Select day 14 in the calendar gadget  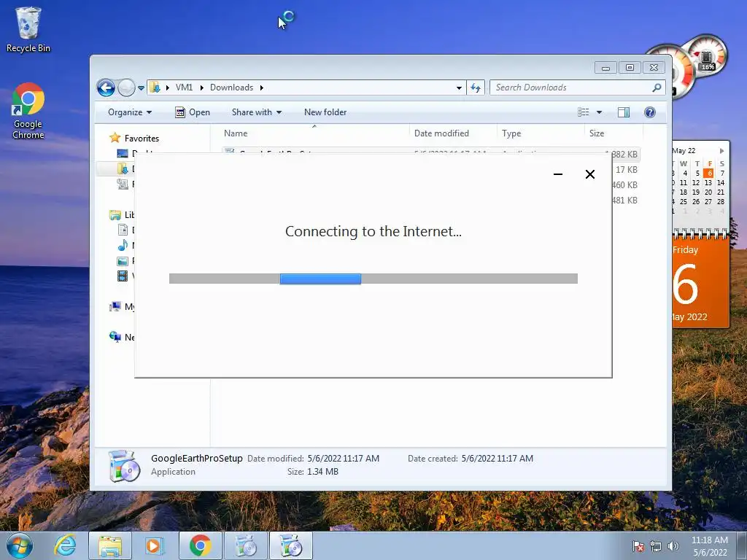click(x=721, y=182)
